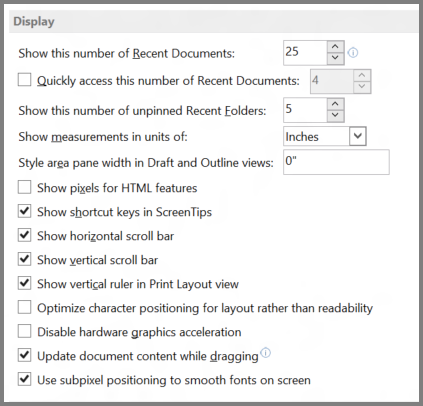The height and width of the screenshot is (406, 423).
Task: Enable Quickly access this number of Recent Documents
Action: [24, 80]
